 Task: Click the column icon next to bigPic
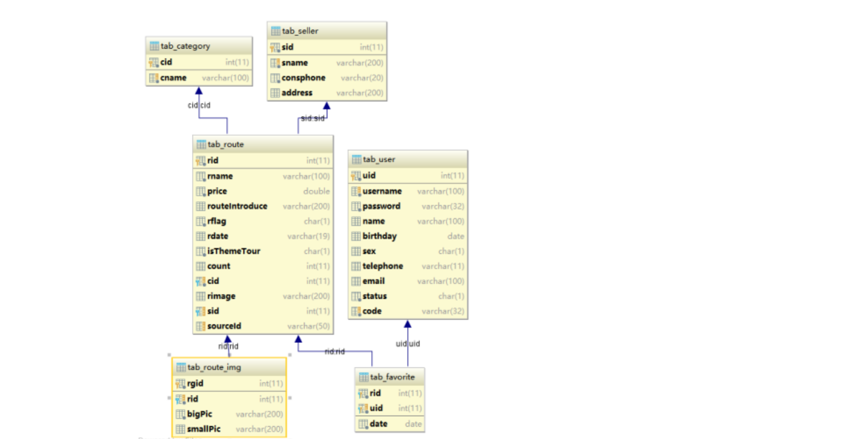click(x=181, y=414)
